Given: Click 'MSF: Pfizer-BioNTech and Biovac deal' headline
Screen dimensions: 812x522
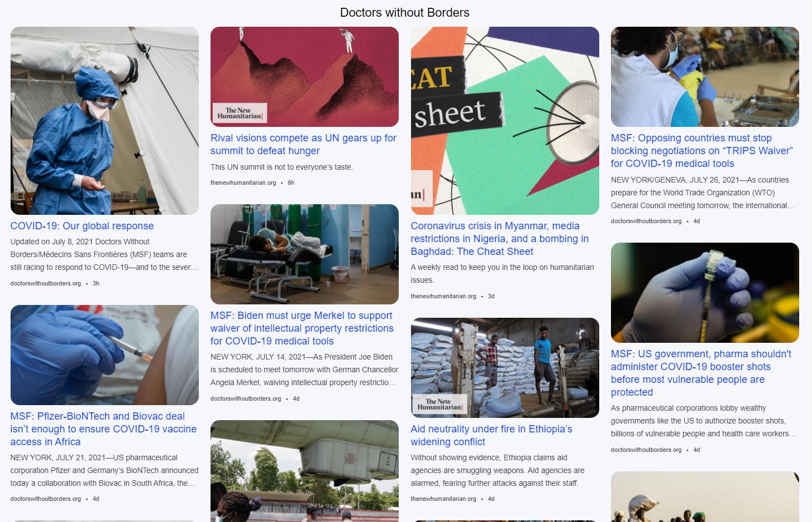Looking at the screenshot, I should [104, 429].
